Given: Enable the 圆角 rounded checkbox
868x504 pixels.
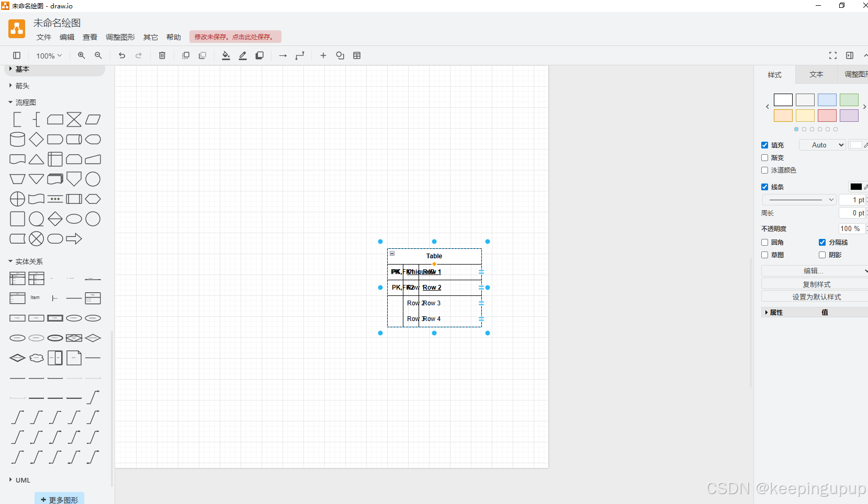Looking at the screenshot, I should [765, 243].
